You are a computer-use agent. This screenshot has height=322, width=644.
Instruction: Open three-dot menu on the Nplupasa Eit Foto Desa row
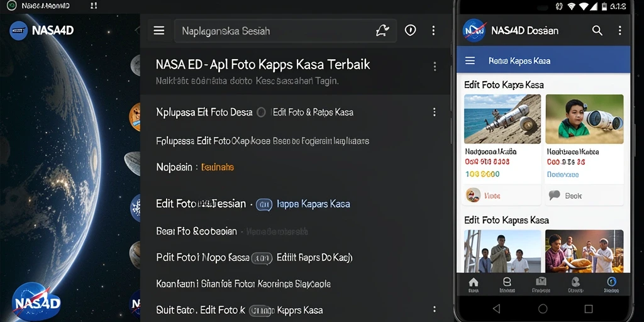pyautogui.click(x=434, y=112)
